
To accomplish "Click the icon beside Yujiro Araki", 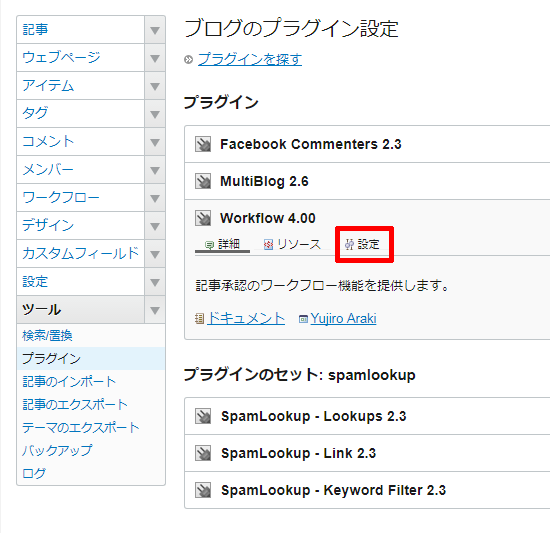I will coord(303,319).
